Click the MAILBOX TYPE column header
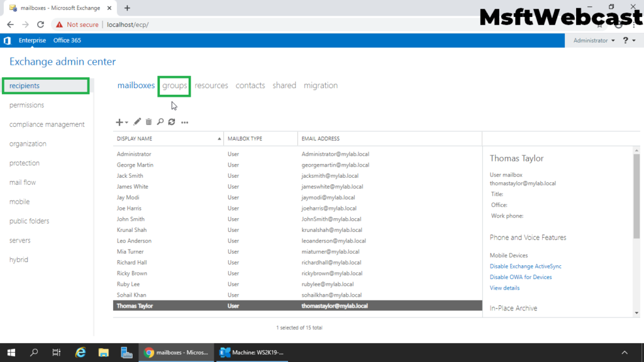Viewport: 644px width, 362px height. coord(260,139)
